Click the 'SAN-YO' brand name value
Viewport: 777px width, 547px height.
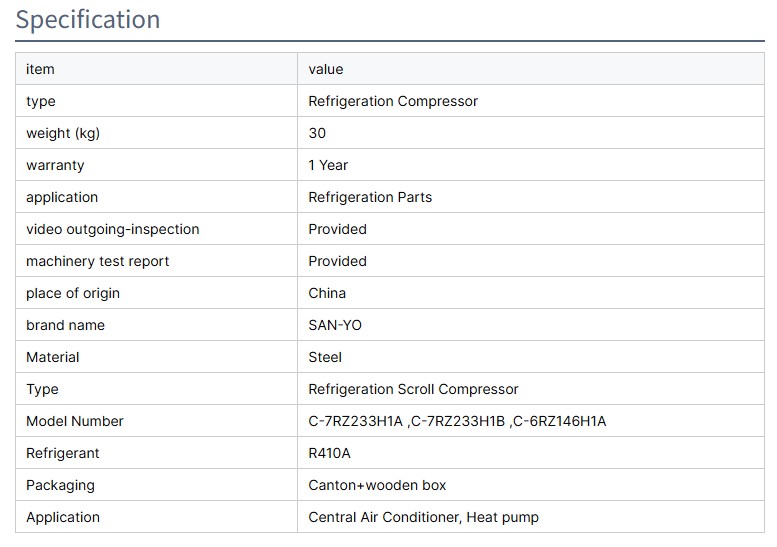[x=335, y=325]
